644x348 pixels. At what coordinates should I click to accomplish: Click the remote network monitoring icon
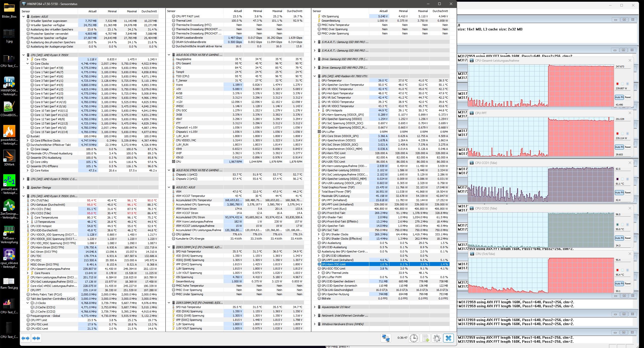(x=386, y=338)
